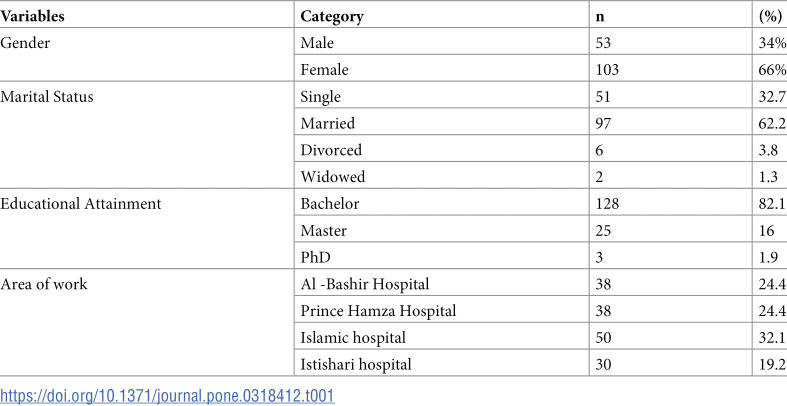Image resolution: width=787 pixels, height=406 pixels.
Task: Click the value 128 in Bachelor row
Action: (606, 204)
